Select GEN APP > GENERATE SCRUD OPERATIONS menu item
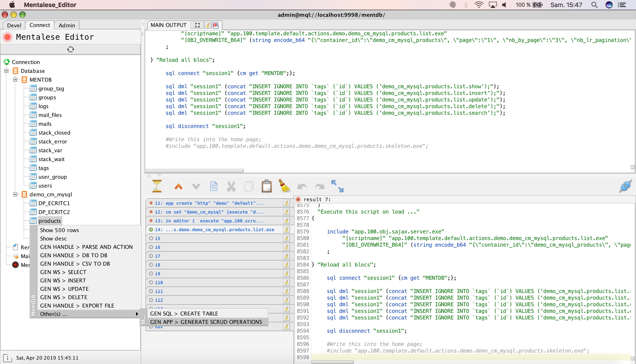Viewport: 636px width, 364px height. click(206, 322)
